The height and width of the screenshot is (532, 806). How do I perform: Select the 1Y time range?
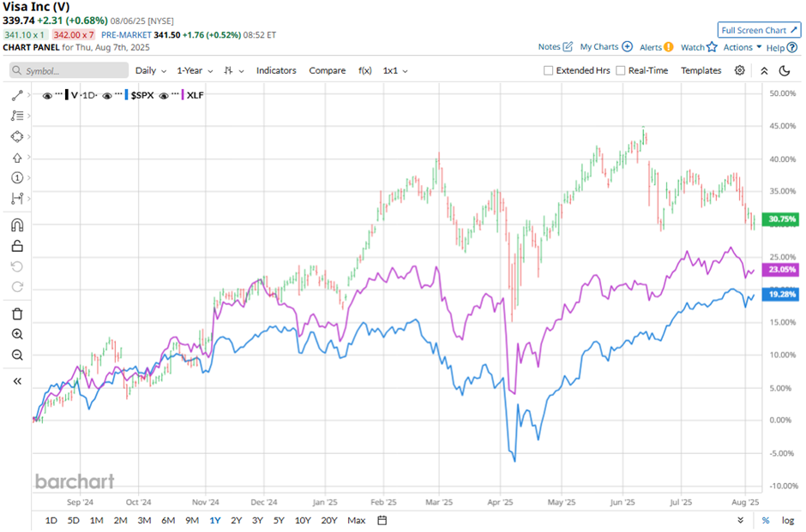pyautogui.click(x=215, y=520)
